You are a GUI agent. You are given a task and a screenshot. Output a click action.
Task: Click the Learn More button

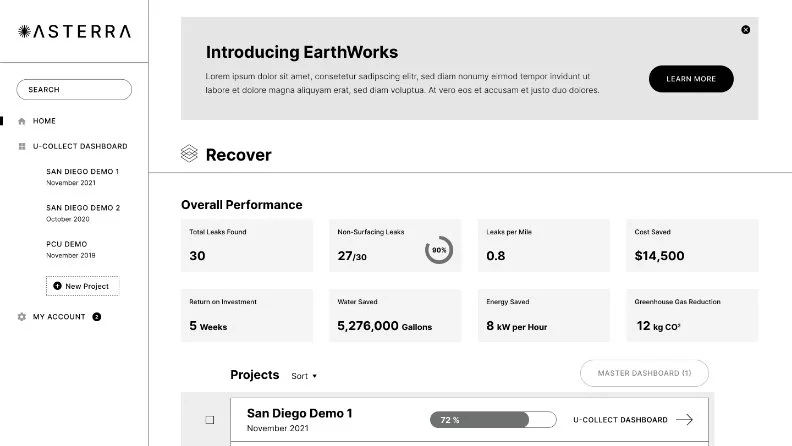pyautogui.click(x=691, y=79)
